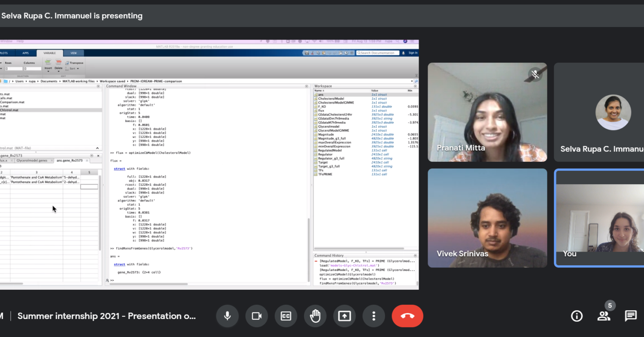This screenshot has height=337, width=644.
Task: Open more options three-dot menu
Action: (x=374, y=316)
